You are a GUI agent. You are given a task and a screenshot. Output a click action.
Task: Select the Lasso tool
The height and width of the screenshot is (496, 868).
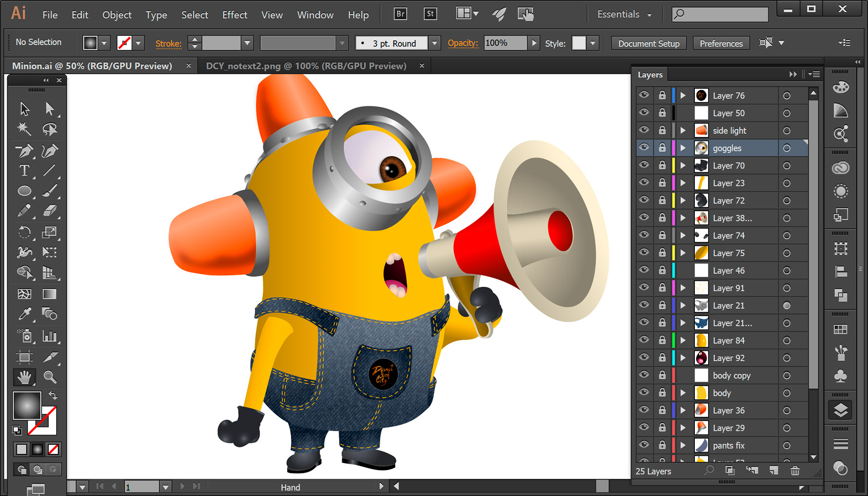point(50,130)
